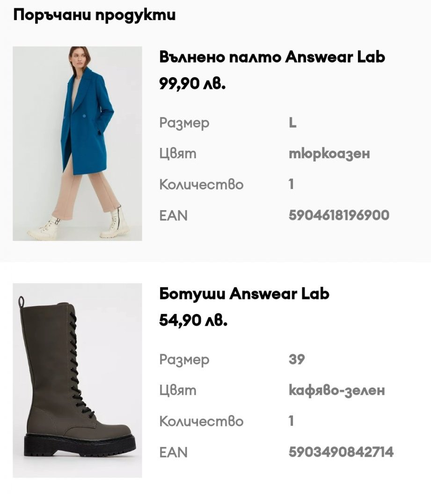Select the boots price 54,90 лв.

click(x=193, y=320)
